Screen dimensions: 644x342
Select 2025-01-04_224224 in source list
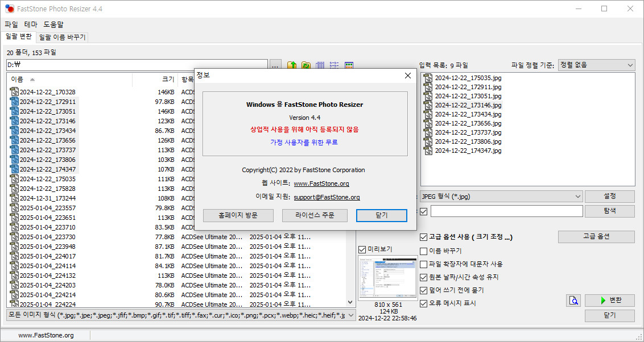48,305
